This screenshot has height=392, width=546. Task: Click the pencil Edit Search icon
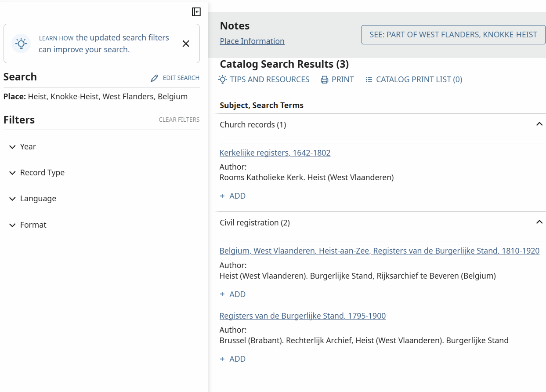click(x=154, y=78)
